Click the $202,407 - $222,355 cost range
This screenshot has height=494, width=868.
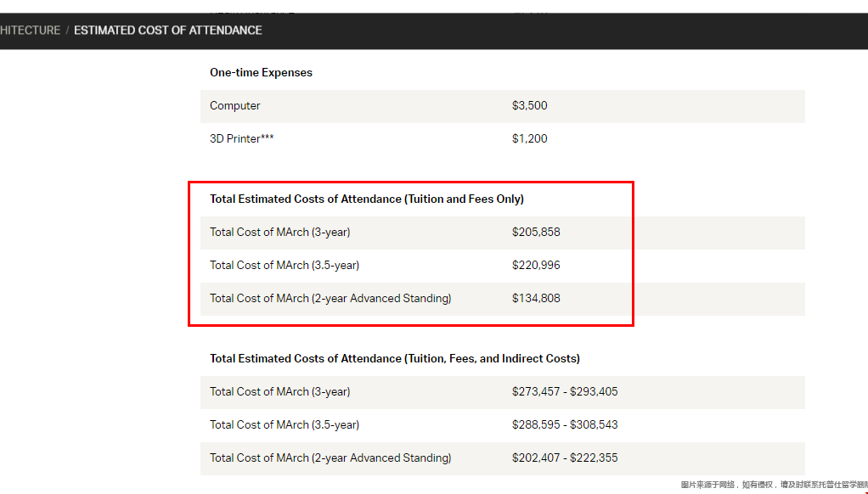(565, 458)
